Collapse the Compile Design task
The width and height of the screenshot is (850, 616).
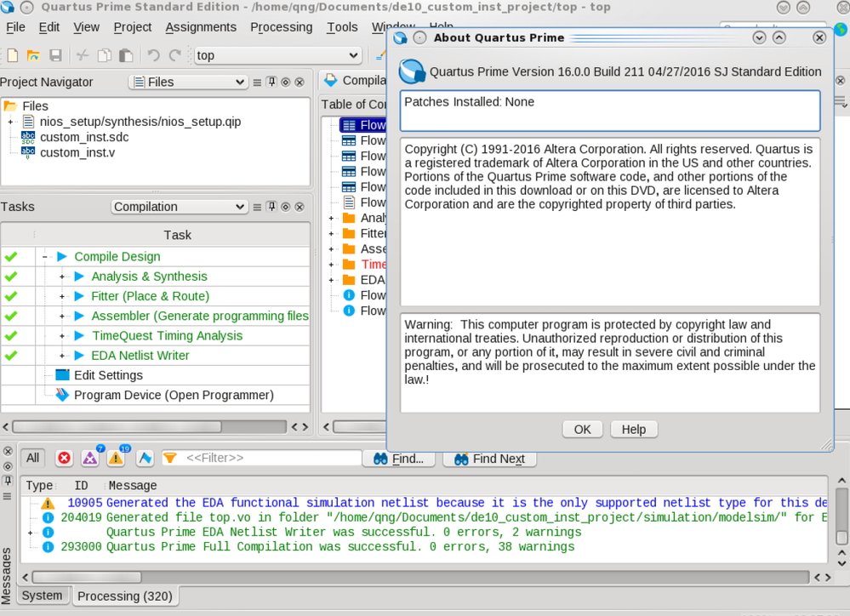pyautogui.click(x=45, y=257)
